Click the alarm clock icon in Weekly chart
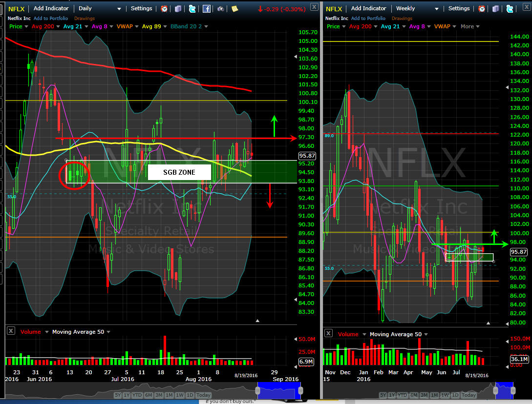532x404 pixels. click(482, 9)
